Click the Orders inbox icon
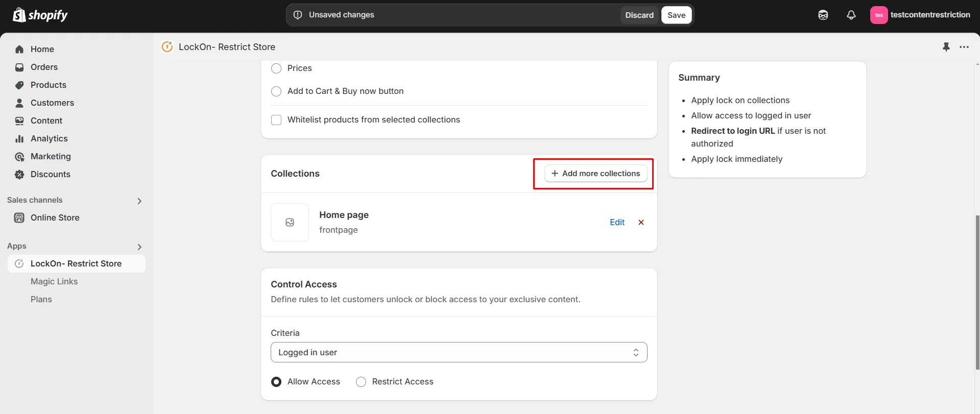The height and width of the screenshot is (414, 980). pos(19,67)
